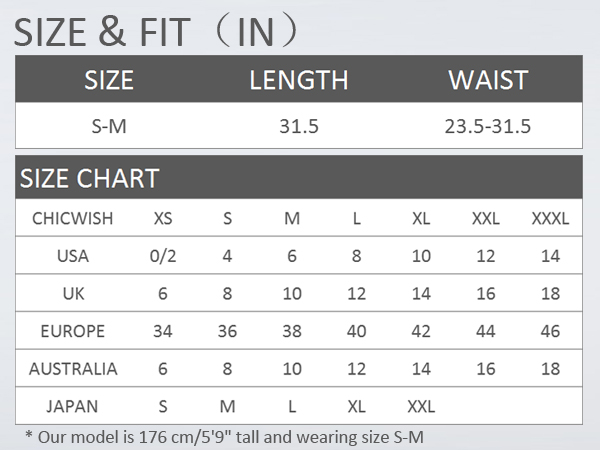Click Europe size 34 cell

(163, 331)
